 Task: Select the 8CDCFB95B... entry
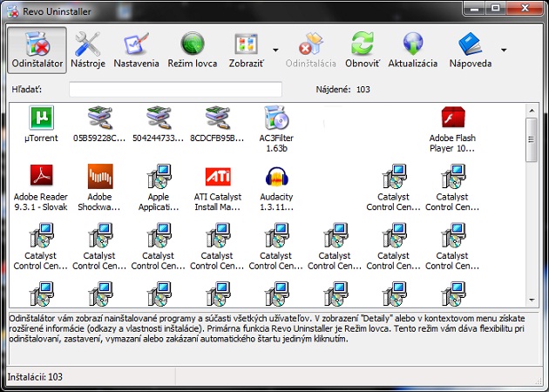(217, 124)
